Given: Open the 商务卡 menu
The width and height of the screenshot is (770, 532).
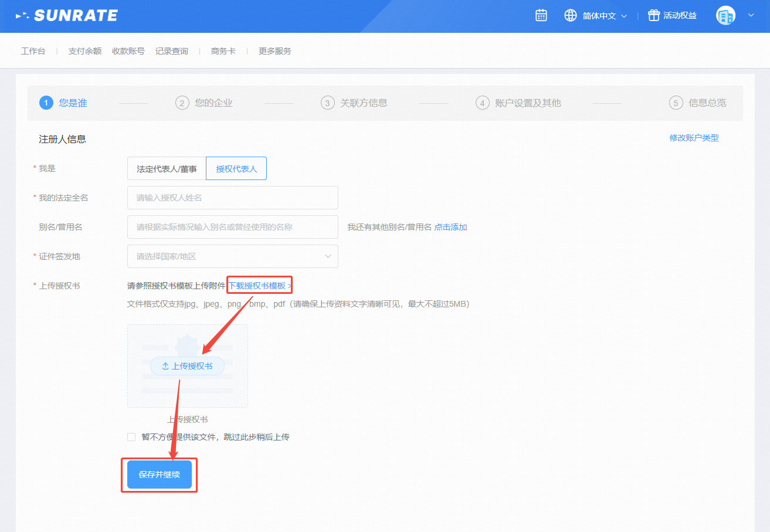Looking at the screenshot, I should point(223,51).
